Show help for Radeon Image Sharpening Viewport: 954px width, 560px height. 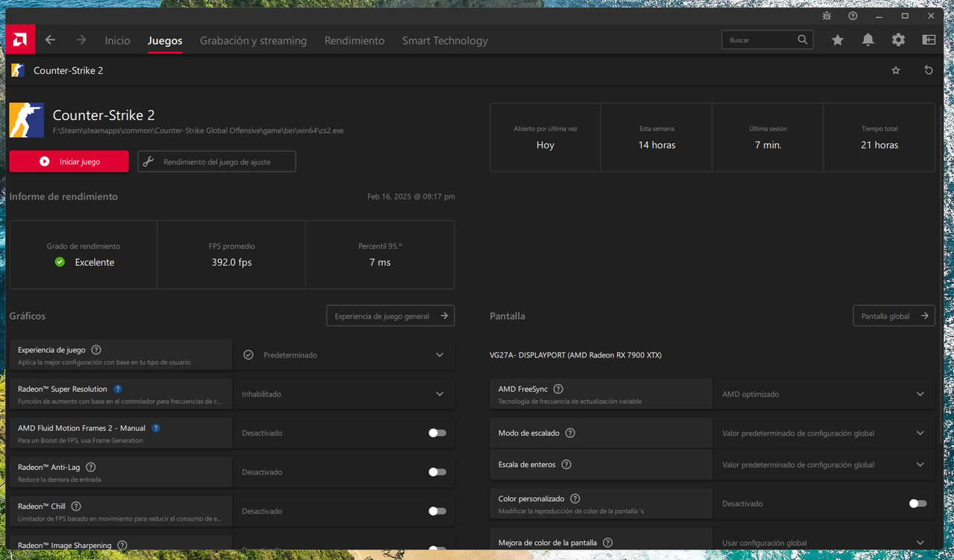122,545
